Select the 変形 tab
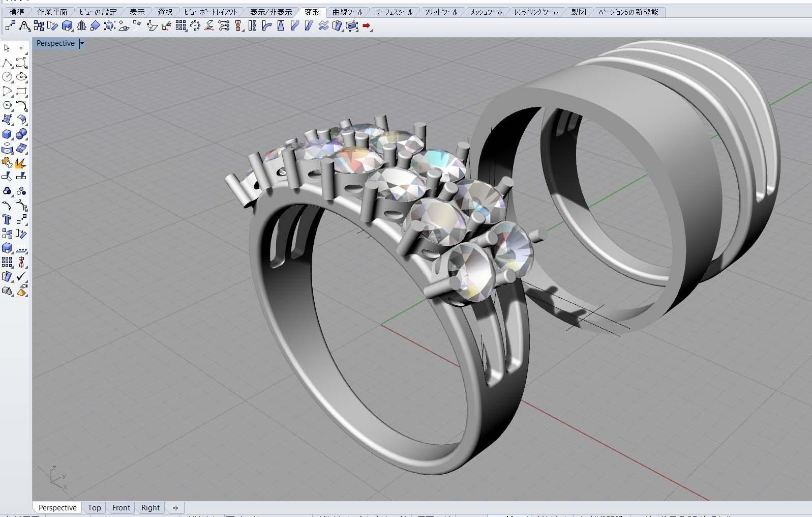812x517 pixels. (x=312, y=12)
